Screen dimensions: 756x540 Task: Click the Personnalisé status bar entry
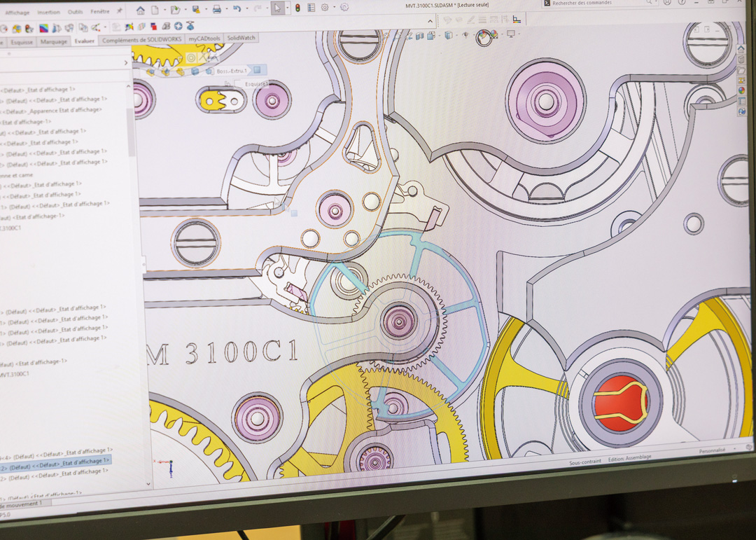[712, 451]
